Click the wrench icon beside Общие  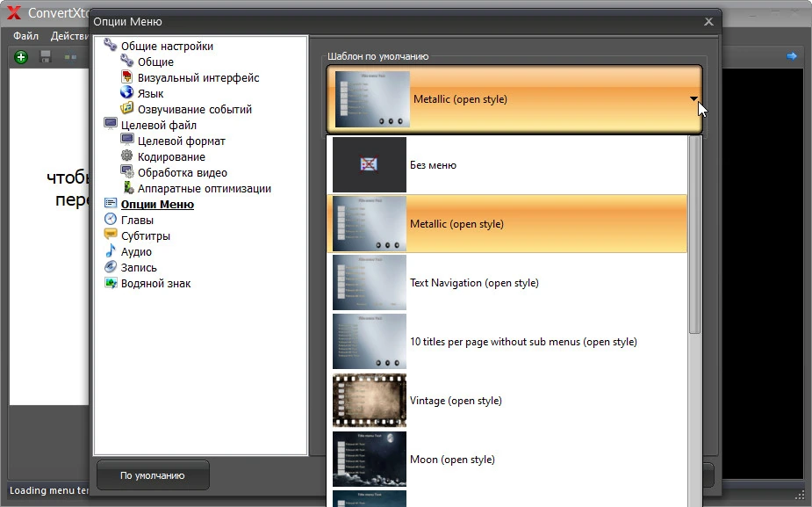coord(127,62)
